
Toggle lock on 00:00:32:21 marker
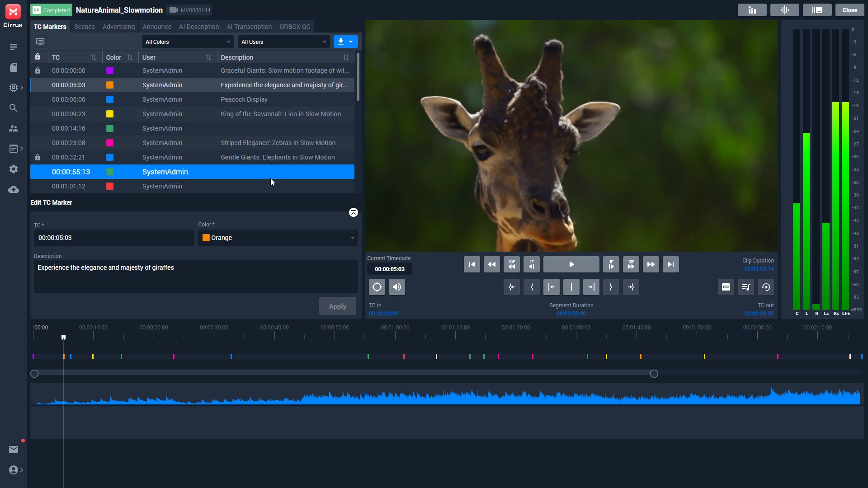(38, 157)
